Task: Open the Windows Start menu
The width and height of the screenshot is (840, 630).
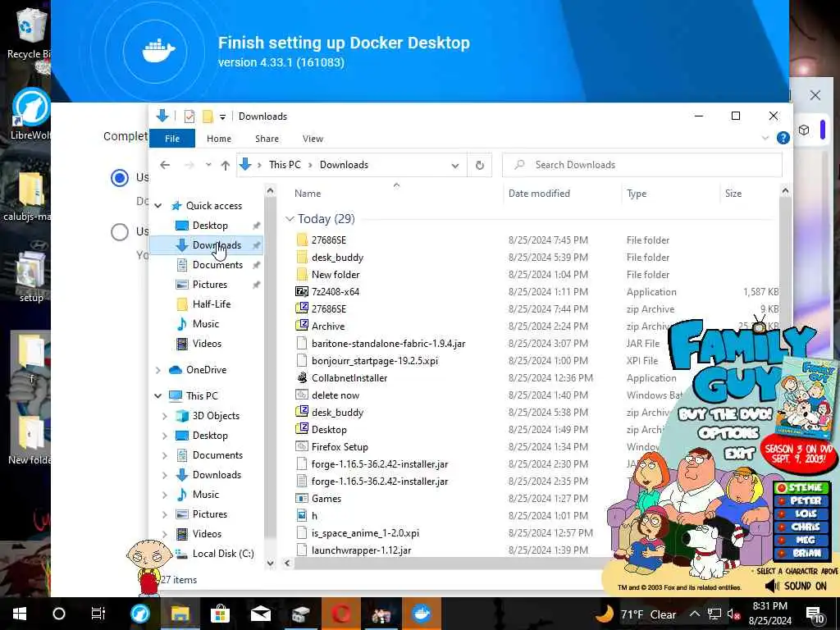Action: coord(20,614)
